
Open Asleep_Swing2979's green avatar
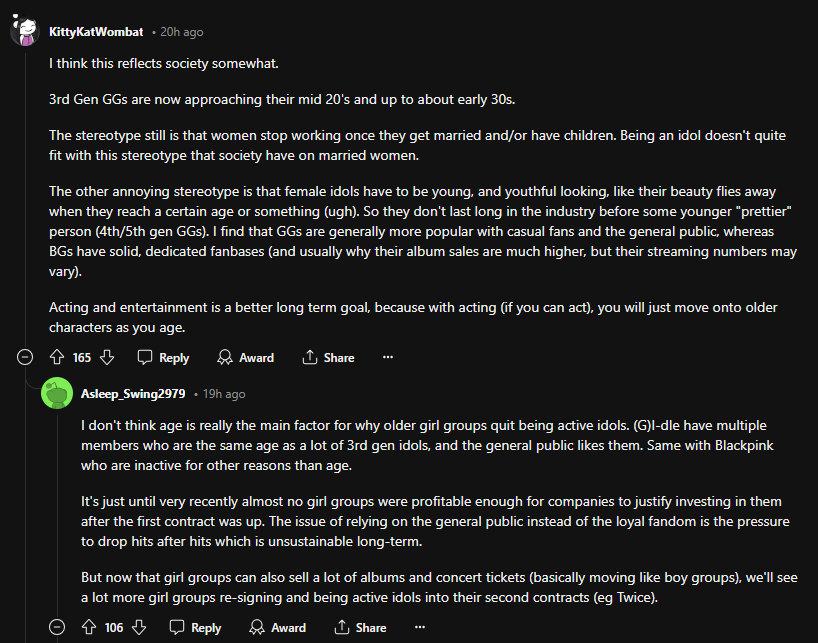coord(57,393)
